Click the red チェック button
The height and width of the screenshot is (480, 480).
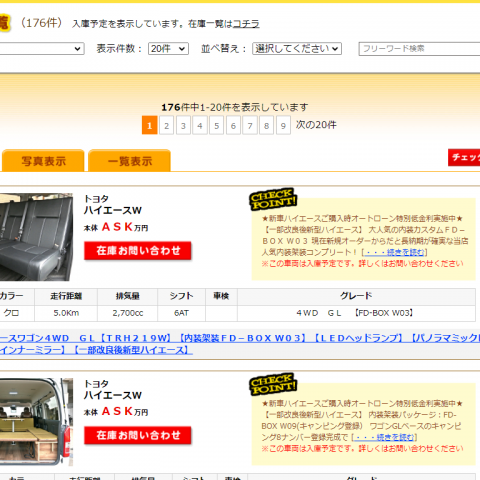click(x=464, y=157)
